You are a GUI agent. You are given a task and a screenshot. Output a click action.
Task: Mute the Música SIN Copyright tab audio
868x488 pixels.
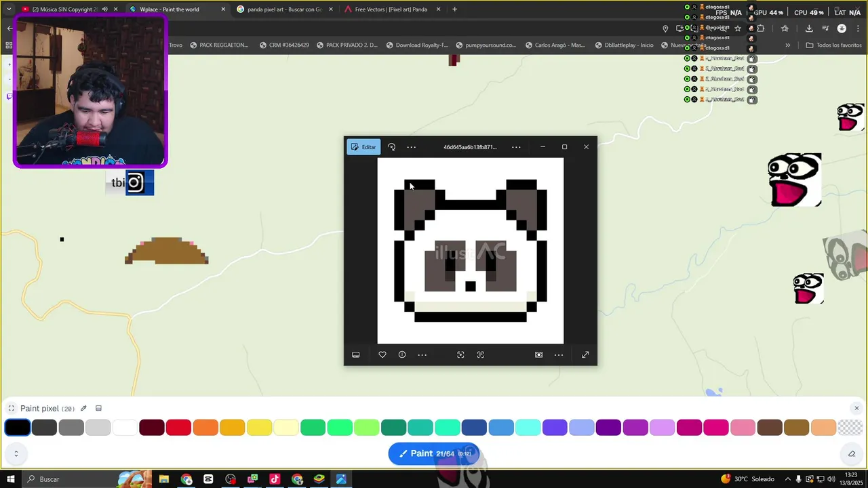(x=104, y=9)
